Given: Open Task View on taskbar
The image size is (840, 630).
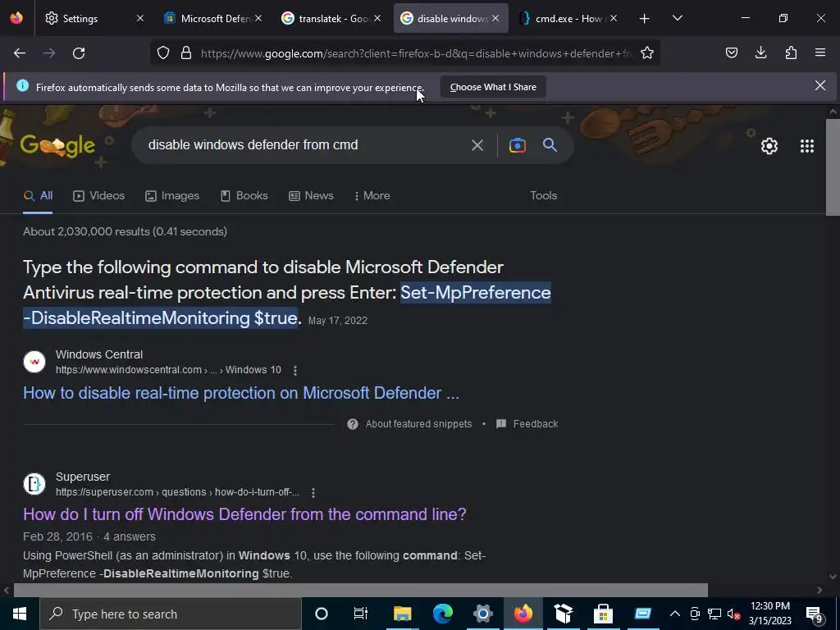Looking at the screenshot, I should point(361,614).
